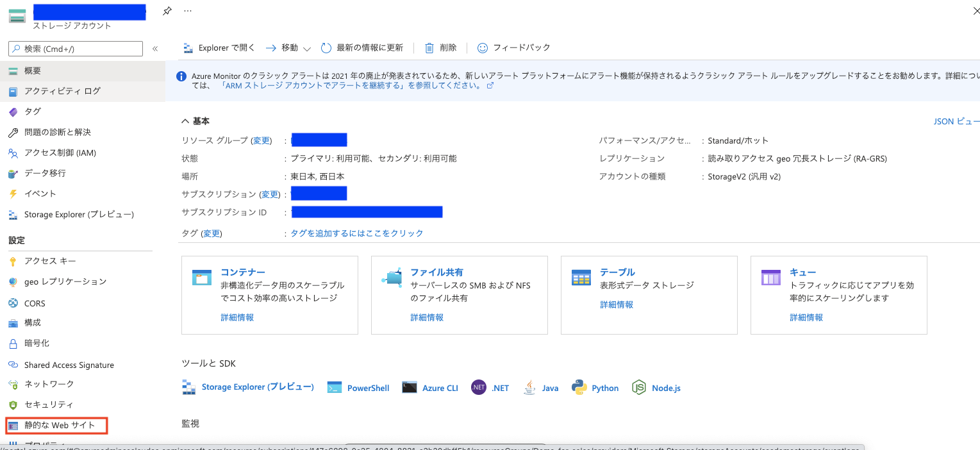Open the ellipsis more options menu
Screen dimensions: 980x450
click(188, 11)
